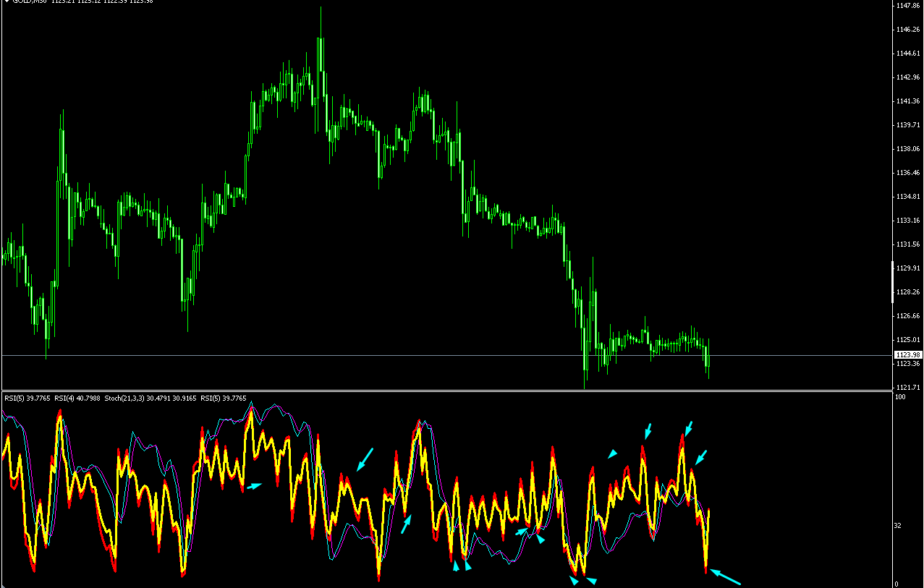Click the 1144.61 price level

908,54
